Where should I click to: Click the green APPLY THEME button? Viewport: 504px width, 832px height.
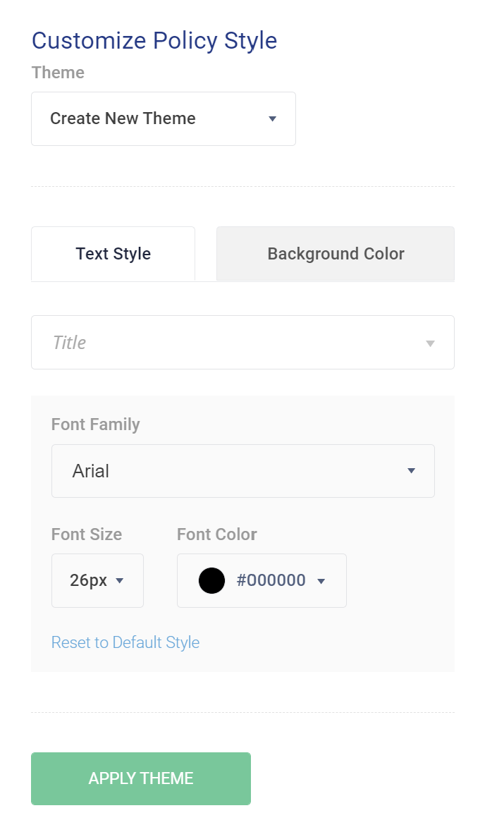click(x=140, y=778)
